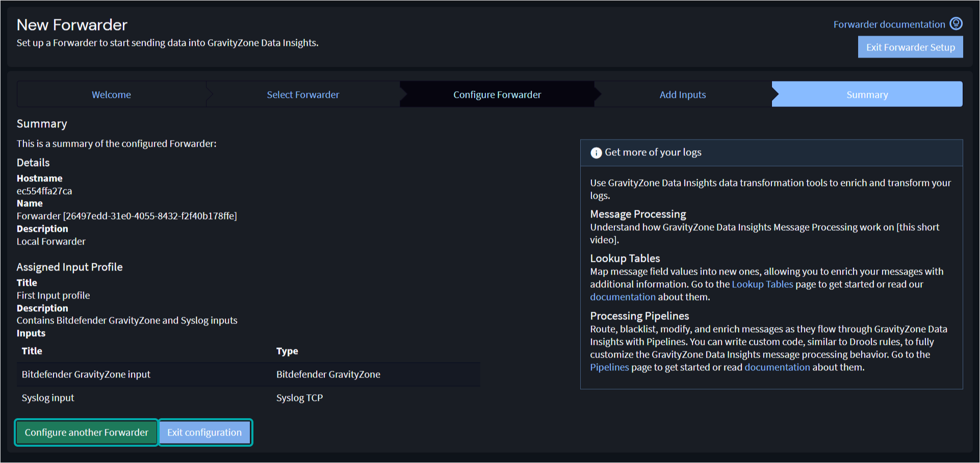Click the Exit Forwarder Setup button

click(910, 47)
